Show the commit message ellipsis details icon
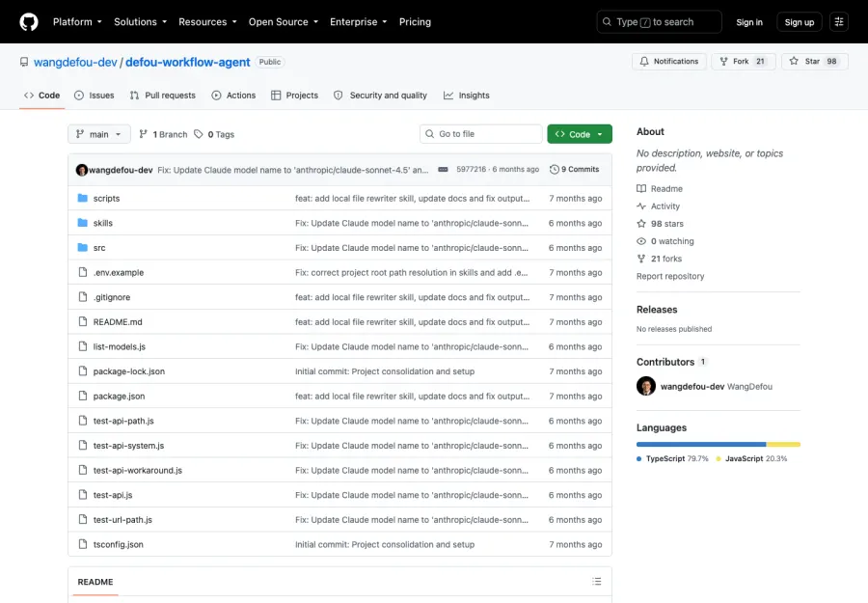This screenshot has height=603, width=868. [443, 170]
